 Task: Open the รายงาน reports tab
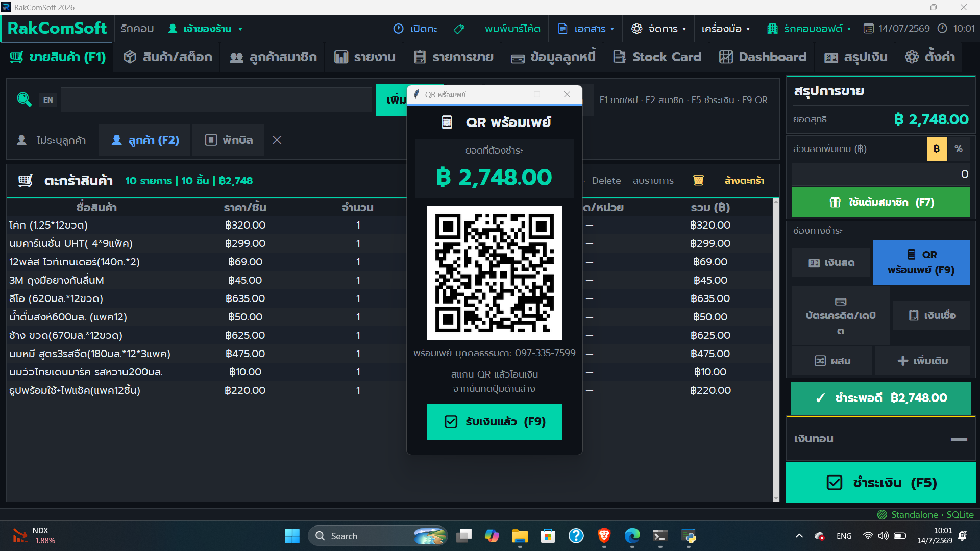click(364, 57)
